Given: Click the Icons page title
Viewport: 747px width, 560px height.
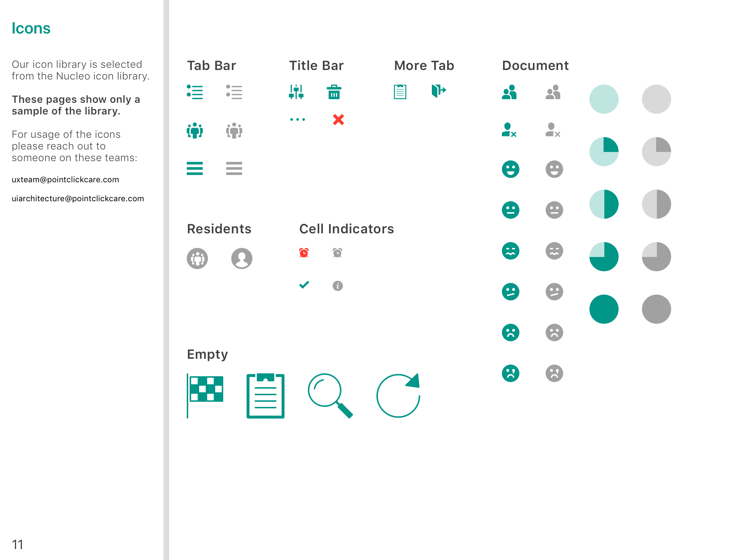Looking at the screenshot, I should [x=31, y=28].
